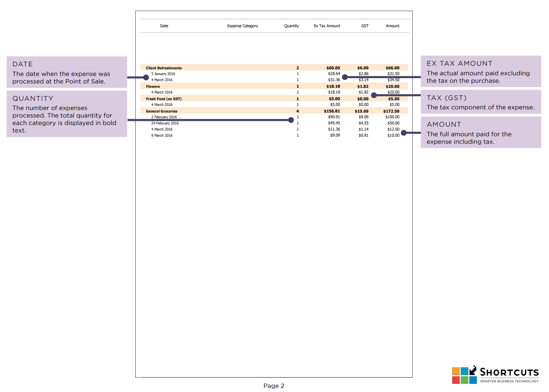Screen dimensions: 549x392
Task: Select the Flowers category row
Action: click(274, 86)
